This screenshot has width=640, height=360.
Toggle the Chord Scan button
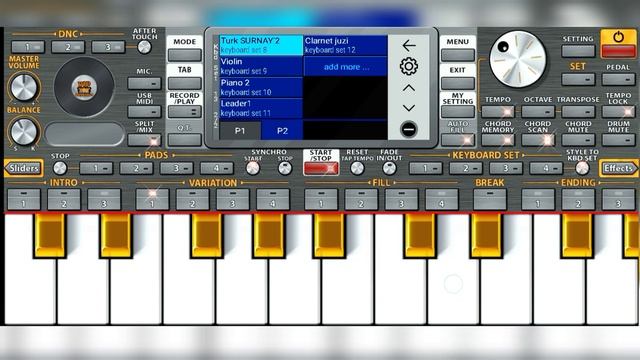tap(538, 140)
